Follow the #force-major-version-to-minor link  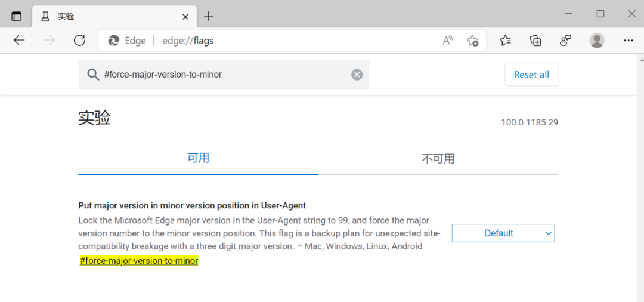click(139, 261)
